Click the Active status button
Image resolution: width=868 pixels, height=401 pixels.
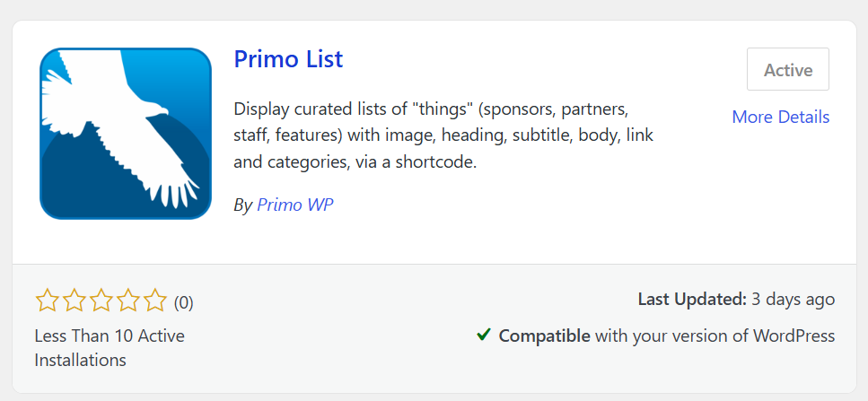coord(788,69)
